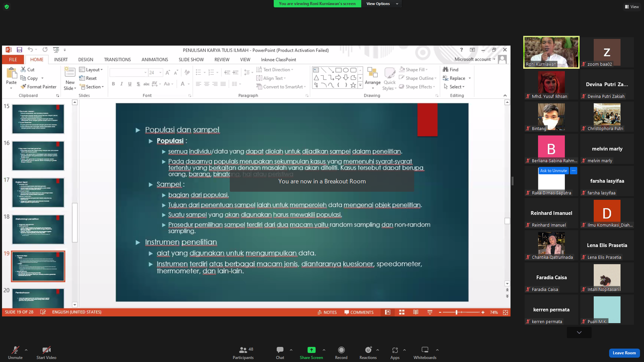The height and width of the screenshot is (362, 644).
Task: Click the zoom slider handle
Action: click(457, 312)
